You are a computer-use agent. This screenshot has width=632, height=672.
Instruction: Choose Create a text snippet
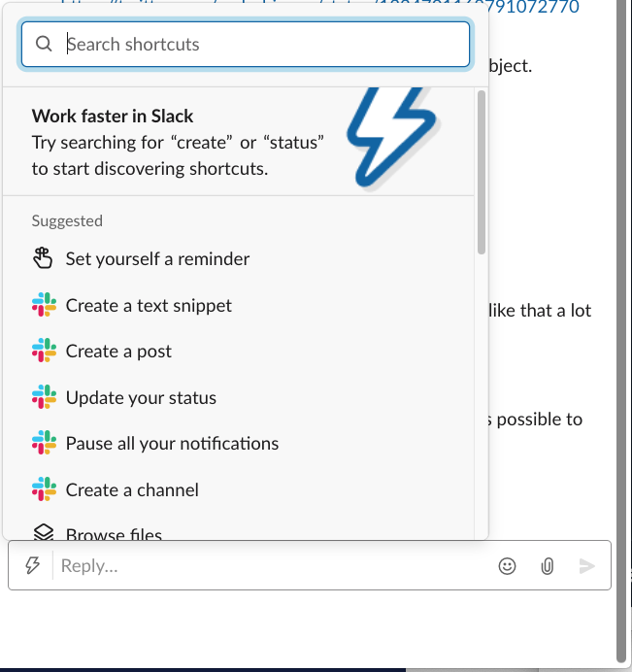coord(239,306)
